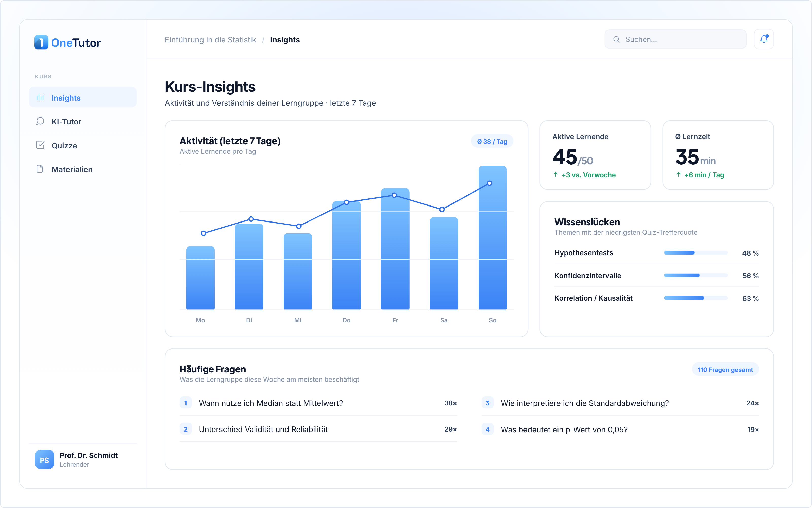Click the Insights breadcrumb label
The width and height of the screenshot is (812, 508).
pos(285,40)
